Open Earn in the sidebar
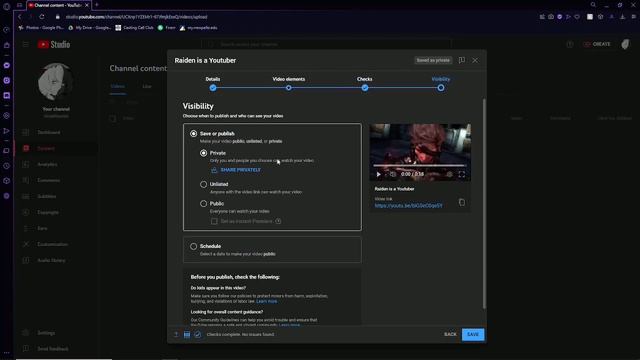This screenshot has height=360, width=640. pos(56,228)
